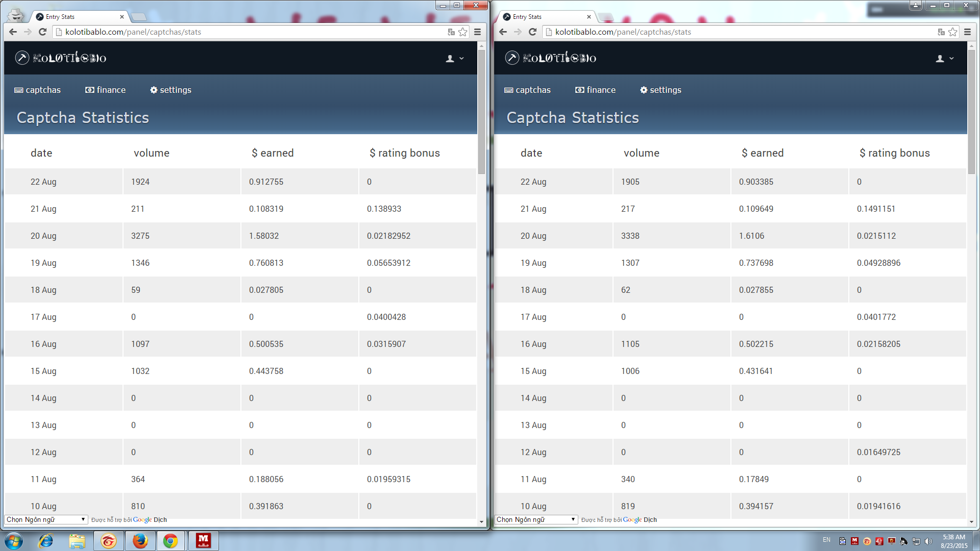
Task: Open 'Chọn Ngôn ngữ' language dropdown in left window
Action: coord(45,519)
